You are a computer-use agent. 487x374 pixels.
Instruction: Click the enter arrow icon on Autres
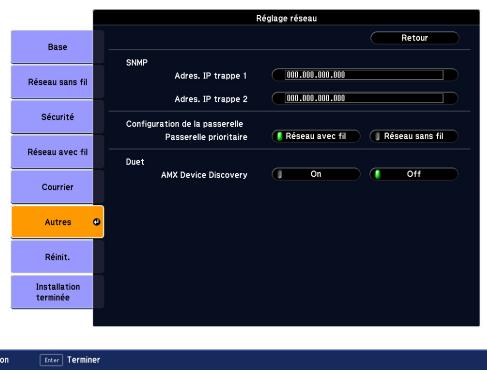97,222
